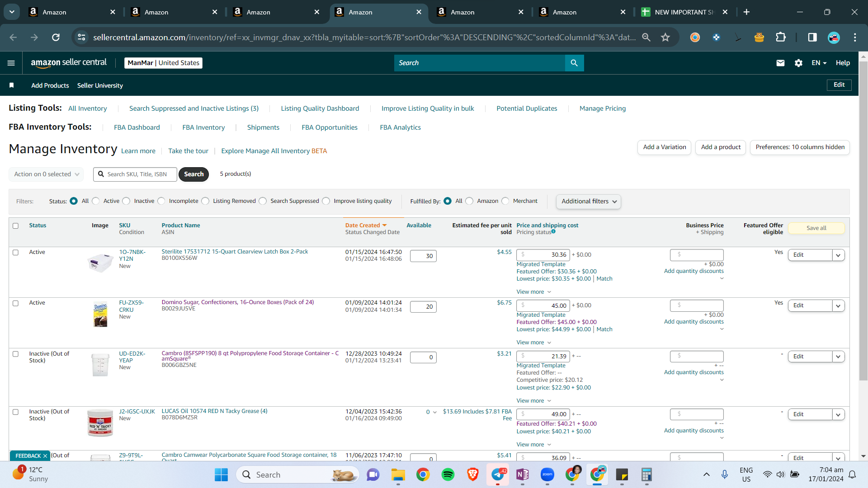Open the Calculator app from the taskbar
Viewport: 868px width, 488px height.
pos(646,474)
